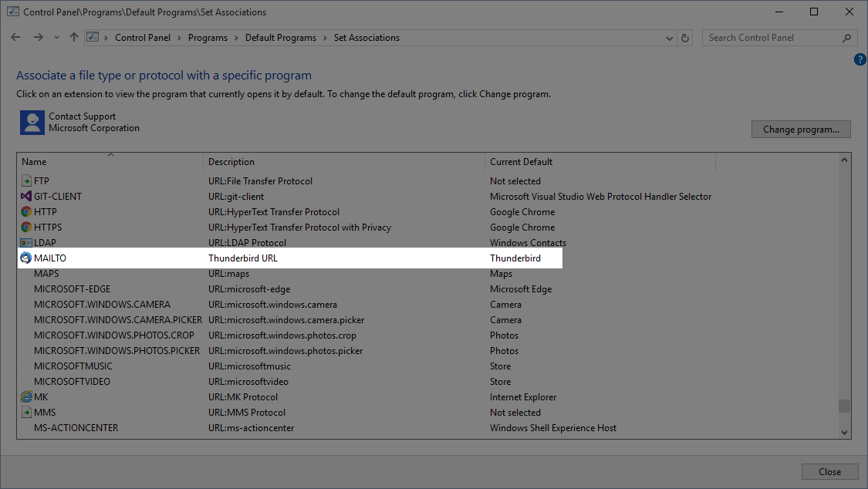Select the MK Internet Explorer icon
The height and width of the screenshot is (489, 868).
click(26, 397)
